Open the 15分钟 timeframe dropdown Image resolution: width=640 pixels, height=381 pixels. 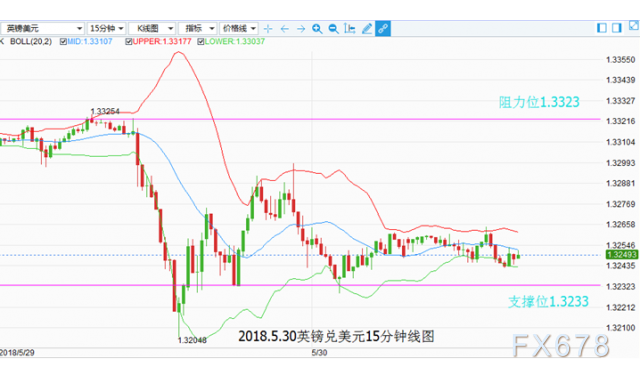(106, 29)
